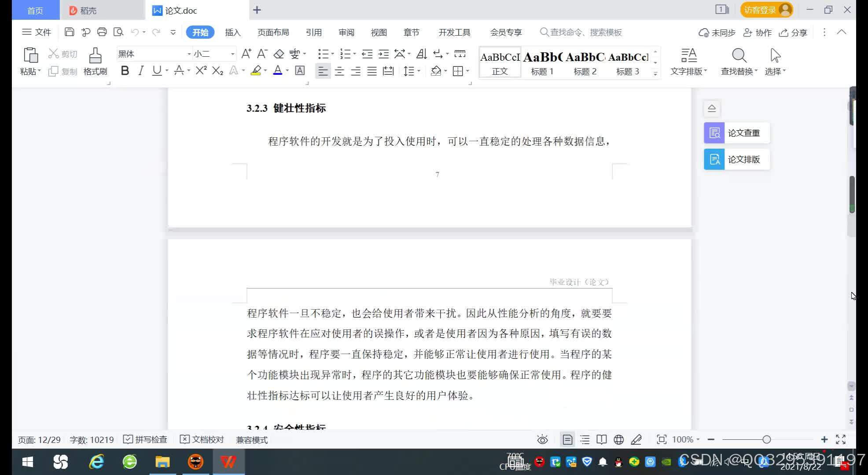Open Find and Replace magnifier
The height and width of the screenshot is (475, 868).
[x=739, y=56]
